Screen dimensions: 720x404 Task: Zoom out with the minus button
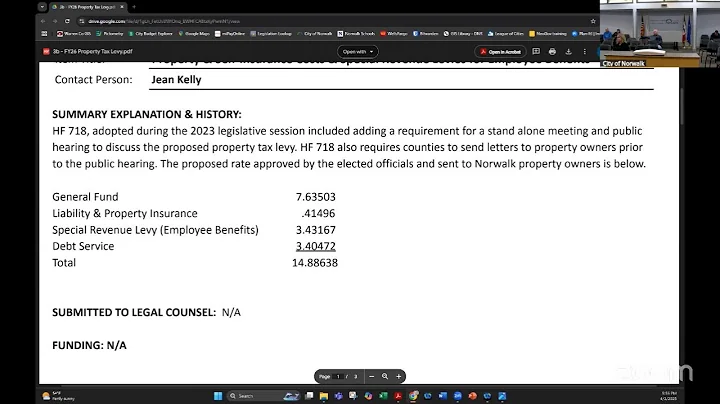[371, 376]
